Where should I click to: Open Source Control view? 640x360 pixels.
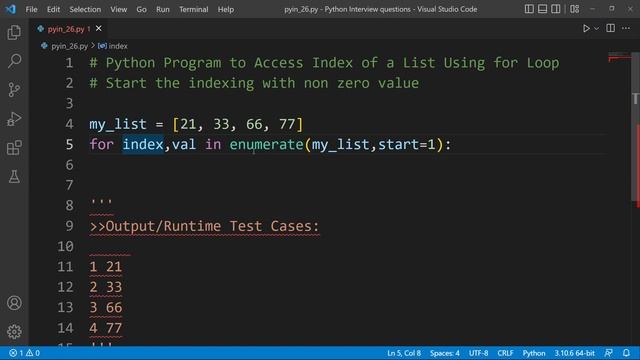pos(14,90)
